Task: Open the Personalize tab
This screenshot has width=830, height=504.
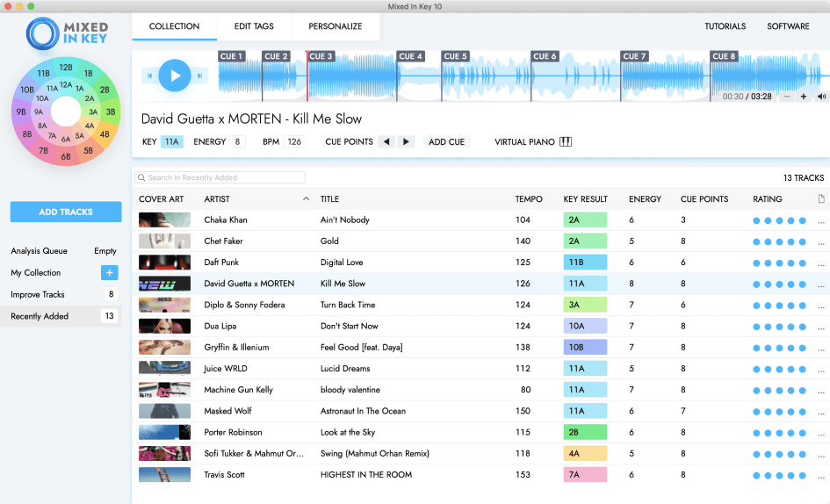Action: [x=335, y=26]
